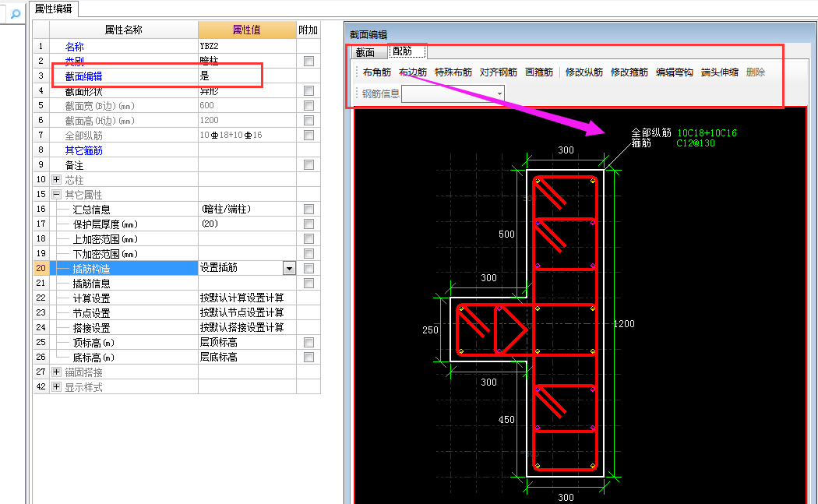This screenshot has width=818, height=504.
Task: Toggle the 截面形状 附加 checkbox
Action: [x=309, y=91]
